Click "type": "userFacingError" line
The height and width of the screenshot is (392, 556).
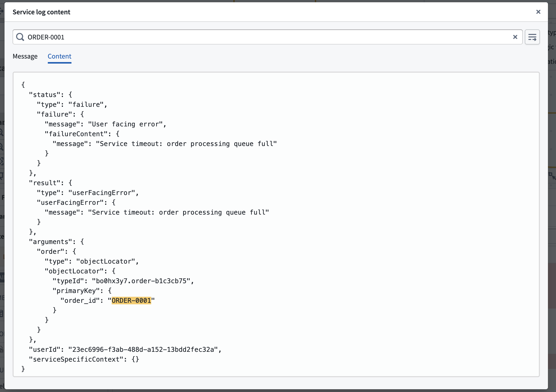88,193
